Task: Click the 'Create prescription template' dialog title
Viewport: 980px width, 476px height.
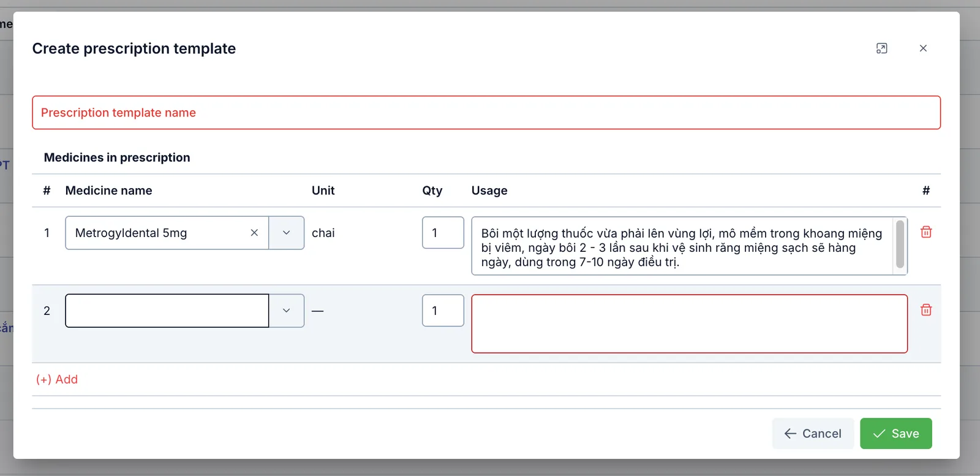Action: tap(134, 48)
